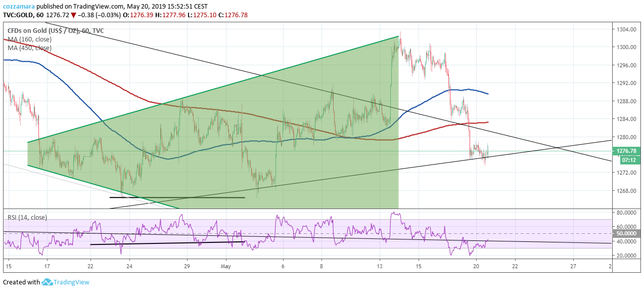Click the 1300.00 price axis label
Viewport: 644px width, 291px height.
pos(626,47)
